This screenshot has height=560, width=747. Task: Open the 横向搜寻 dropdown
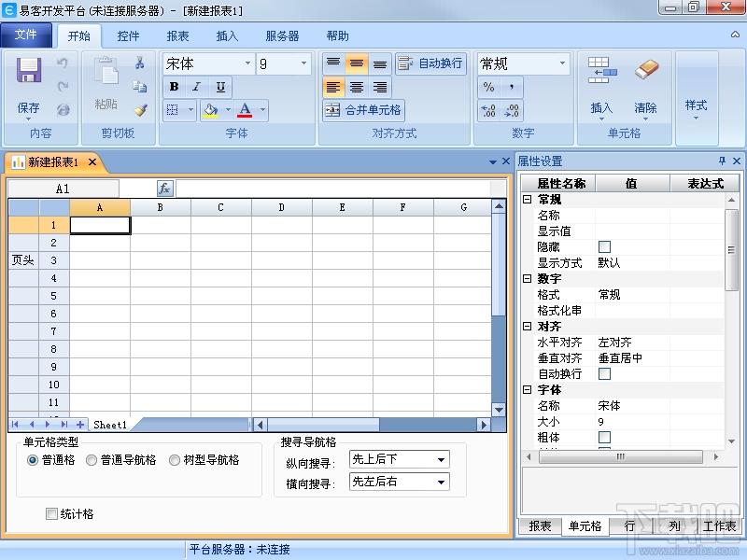(x=441, y=482)
